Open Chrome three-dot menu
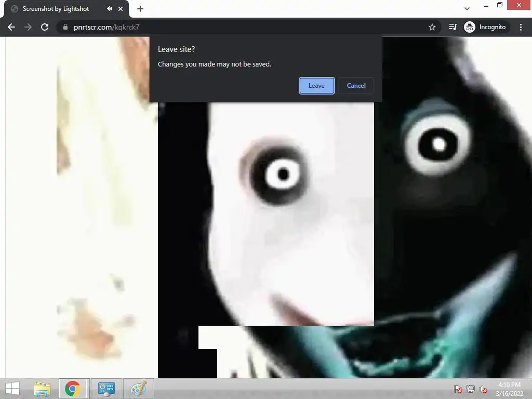The image size is (532, 399). pos(521,27)
